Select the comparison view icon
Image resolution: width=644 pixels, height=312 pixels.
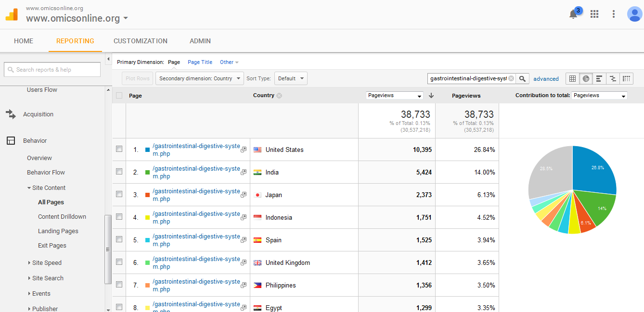(x=613, y=79)
